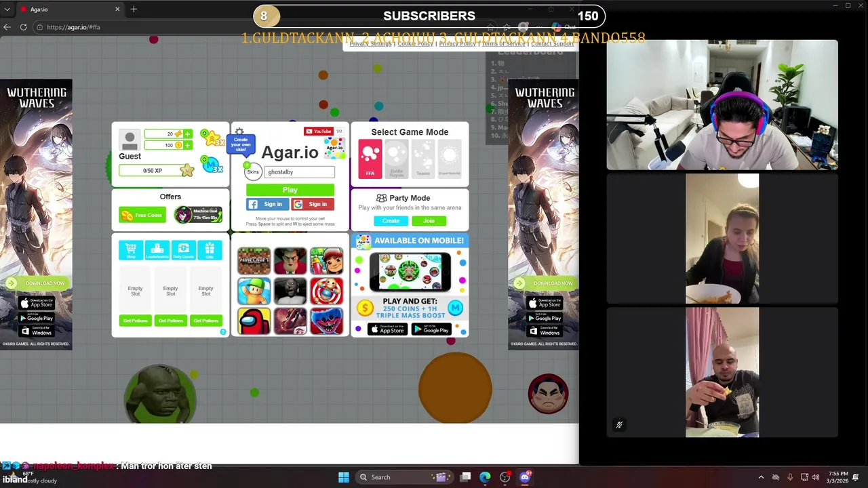Open the Google Play badge in mobile promo
This screenshot has height=488, width=868.
(x=432, y=329)
